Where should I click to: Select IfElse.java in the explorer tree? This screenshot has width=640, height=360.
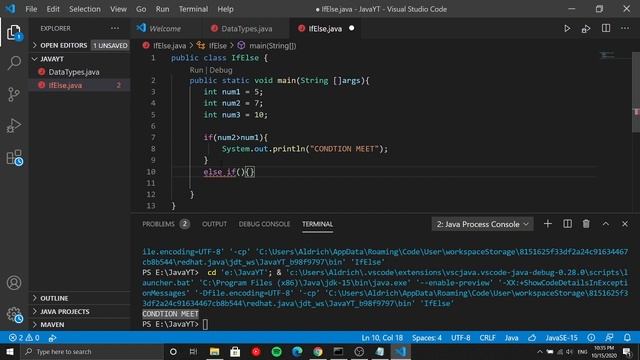tap(65, 85)
